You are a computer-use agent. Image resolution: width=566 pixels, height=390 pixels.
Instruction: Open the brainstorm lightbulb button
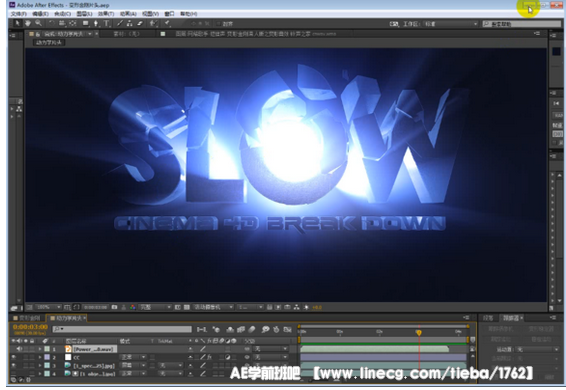266,329
